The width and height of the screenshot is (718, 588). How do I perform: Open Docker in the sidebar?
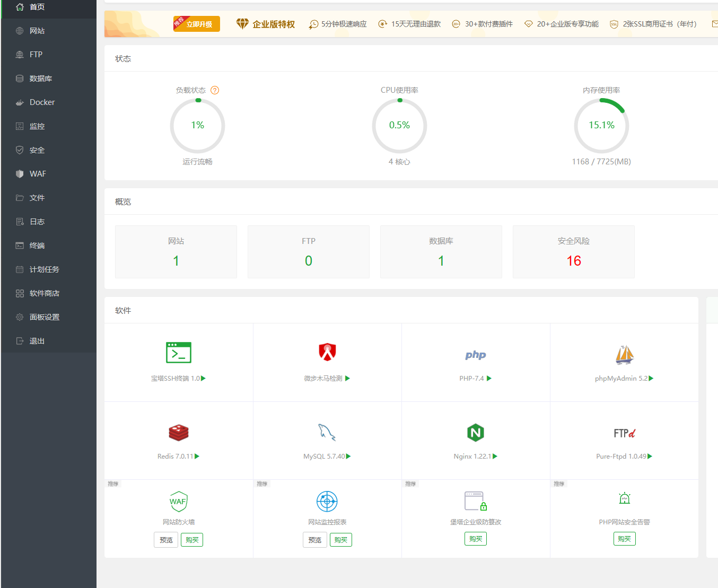49,102
